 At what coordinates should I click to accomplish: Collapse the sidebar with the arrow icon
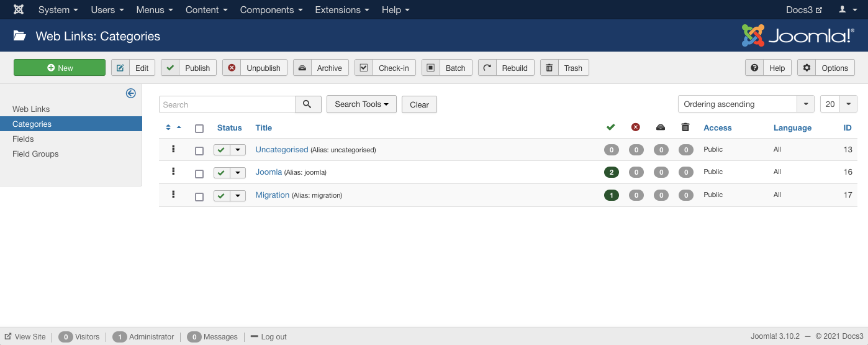click(x=130, y=93)
